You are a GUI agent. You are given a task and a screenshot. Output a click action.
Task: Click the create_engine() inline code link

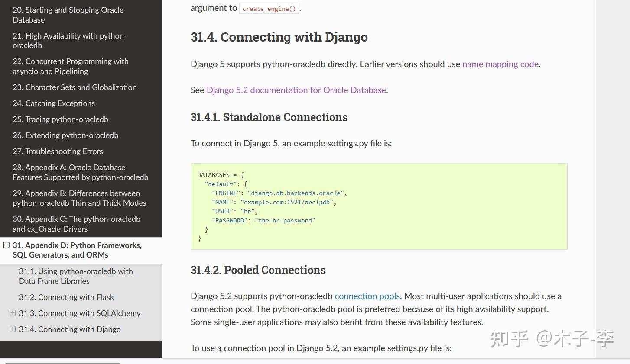[269, 8]
